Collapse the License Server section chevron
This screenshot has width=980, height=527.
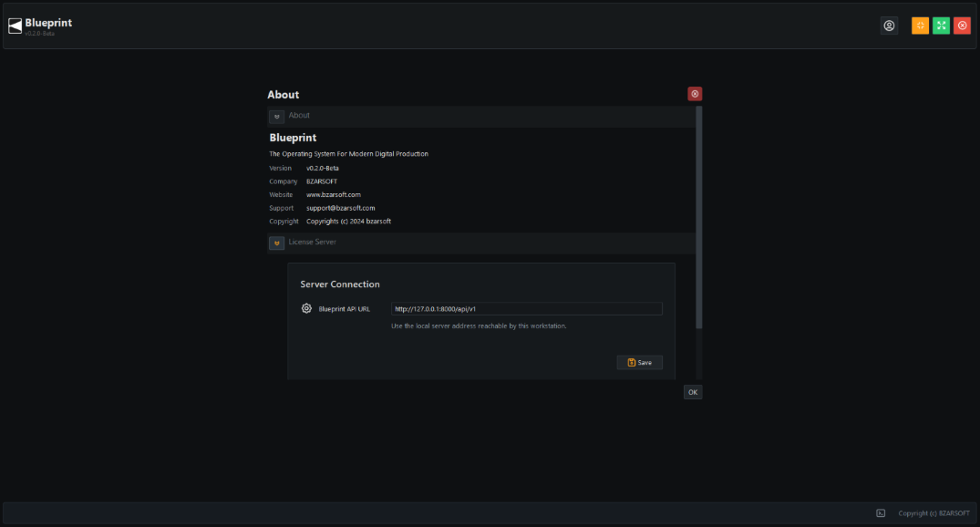click(277, 243)
